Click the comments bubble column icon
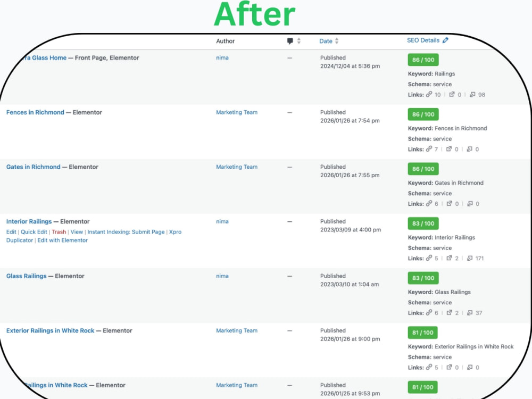Image resolution: width=532 pixels, height=399 pixels. click(x=290, y=41)
